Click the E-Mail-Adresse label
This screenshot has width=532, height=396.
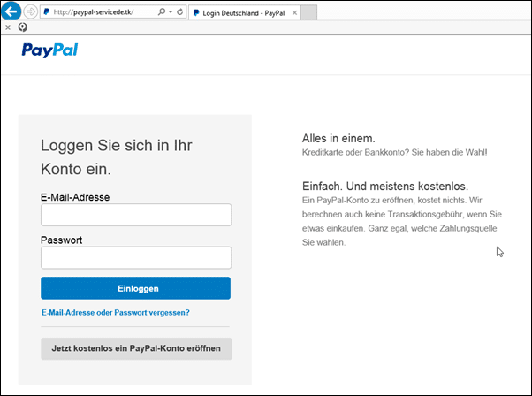tap(75, 197)
